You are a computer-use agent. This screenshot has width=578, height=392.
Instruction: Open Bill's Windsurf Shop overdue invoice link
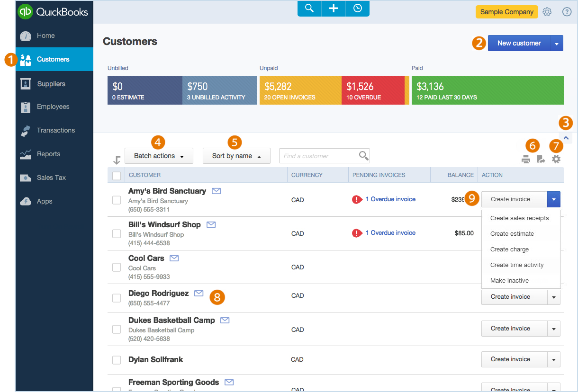click(390, 233)
